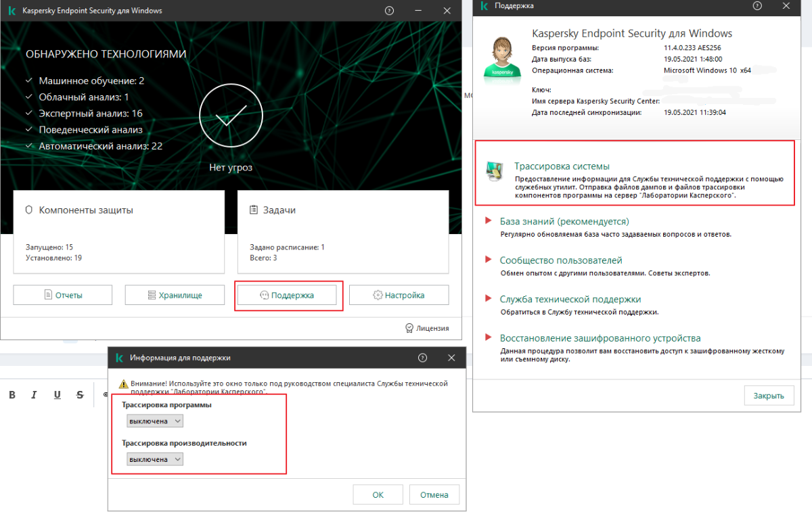Toggle strikethrough formatting in background editor
812x514 pixels.
point(80,395)
